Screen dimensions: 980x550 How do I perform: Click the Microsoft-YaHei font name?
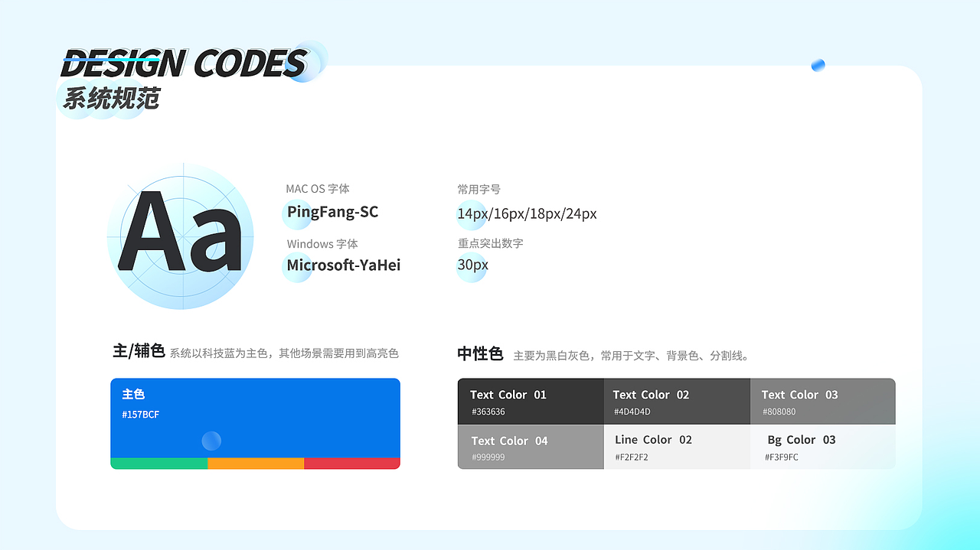pyautogui.click(x=344, y=265)
